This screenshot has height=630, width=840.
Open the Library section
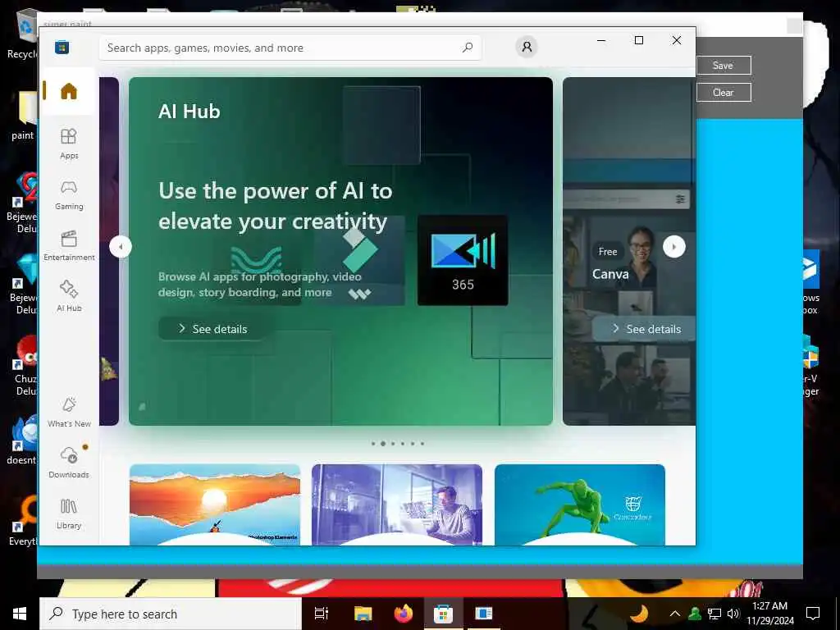[69, 514]
